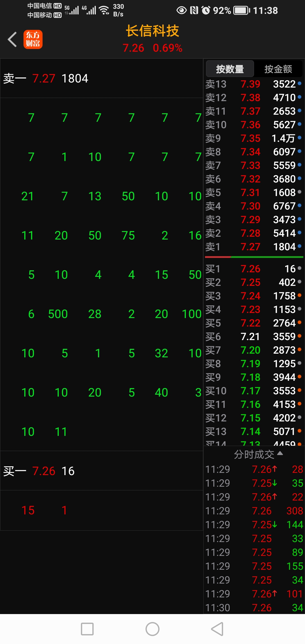This screenshot has height=644, width=305.
Task: Select the 卖9 7.35 order row
Action: tap(254, 138)
